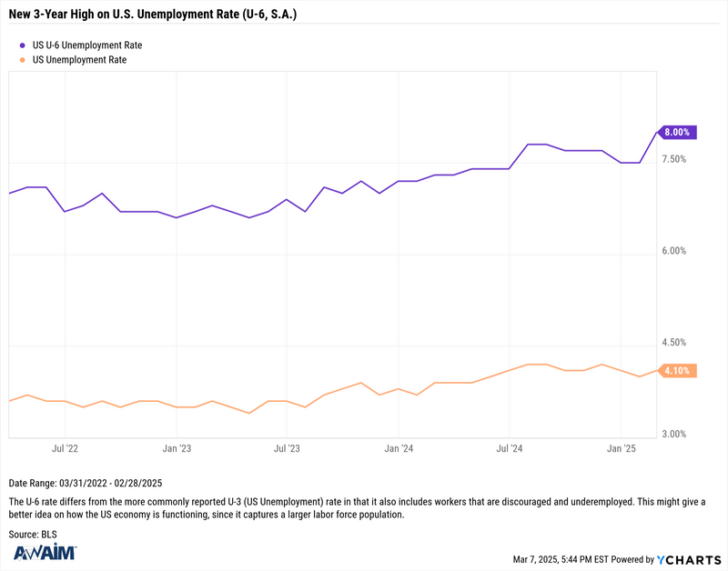Select the US Unemployment Rate legend label
This screenshot has width=728, height=571.
pyautogui.click(x=79, y=60)
